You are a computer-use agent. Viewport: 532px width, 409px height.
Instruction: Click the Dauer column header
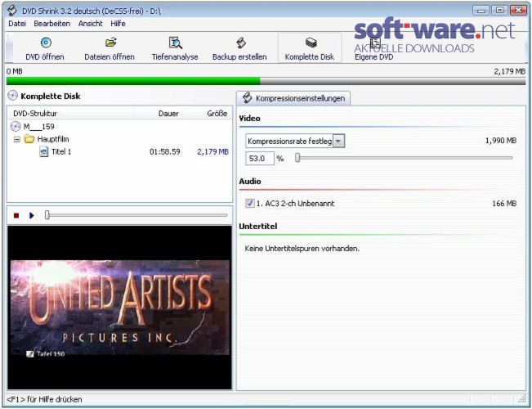[159, 114]
